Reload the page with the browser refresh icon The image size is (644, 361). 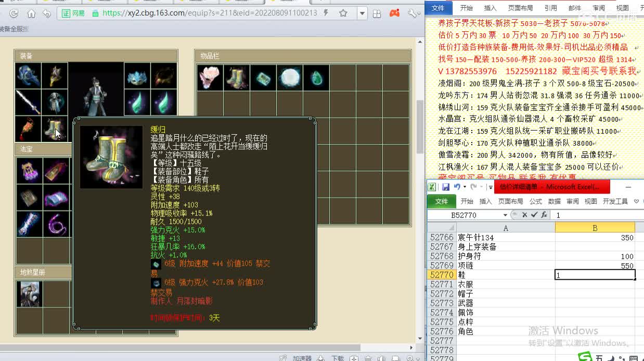tap(14, 14)
